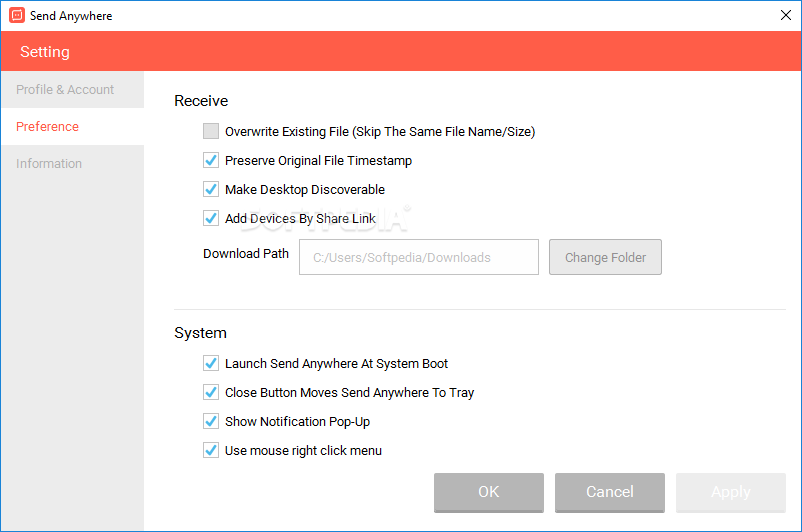Click the Cancel button
This screenshot has height=532, width=802.
(610, 492)
